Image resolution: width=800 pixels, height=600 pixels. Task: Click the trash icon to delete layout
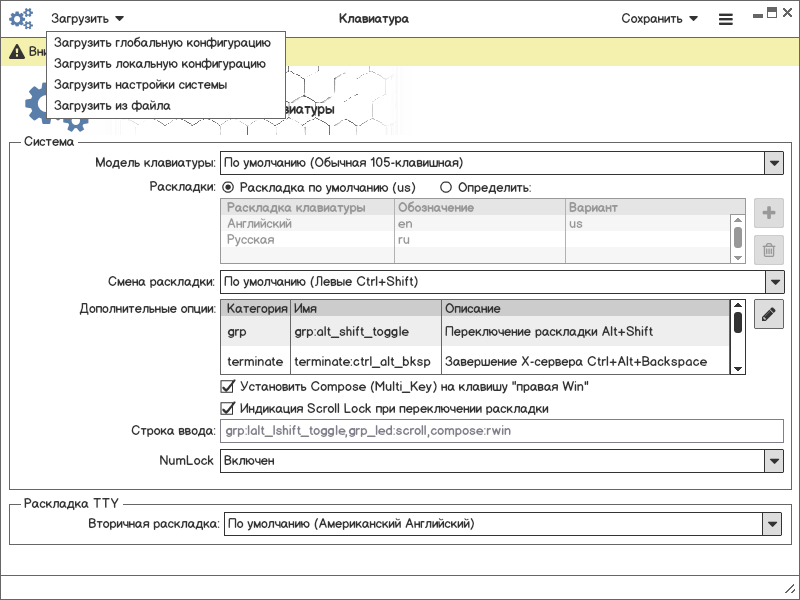point(769,251)
